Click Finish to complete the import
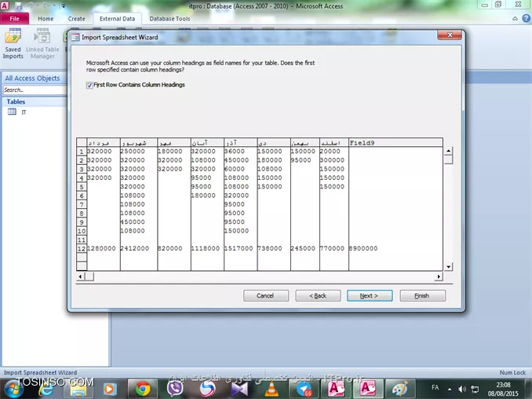This screenshot has width=532, height=399. point(422,296)
